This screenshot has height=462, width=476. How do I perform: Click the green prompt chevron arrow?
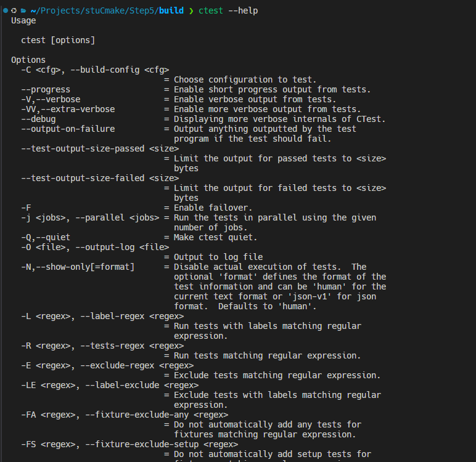(191, 10)
